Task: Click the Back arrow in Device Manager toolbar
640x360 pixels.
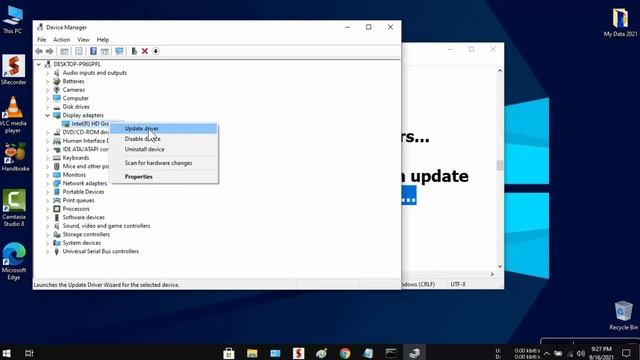Action: point(39,51)
